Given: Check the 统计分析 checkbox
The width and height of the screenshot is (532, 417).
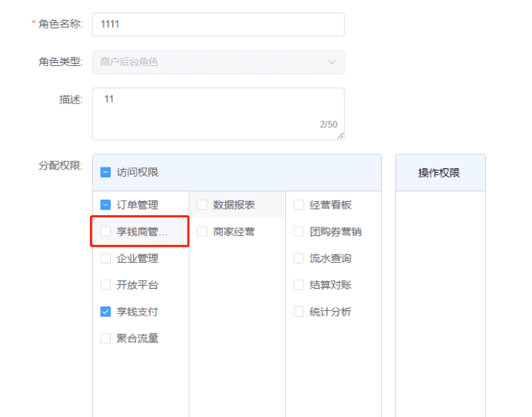Looking at the screenshot, I should (298, 312).
